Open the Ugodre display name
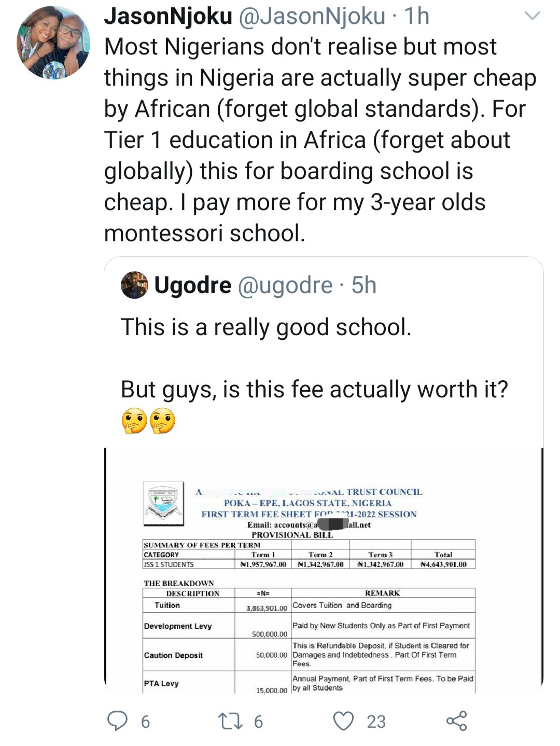The height and width of the screenshot is (746, 560). click(x=193, y=285)
